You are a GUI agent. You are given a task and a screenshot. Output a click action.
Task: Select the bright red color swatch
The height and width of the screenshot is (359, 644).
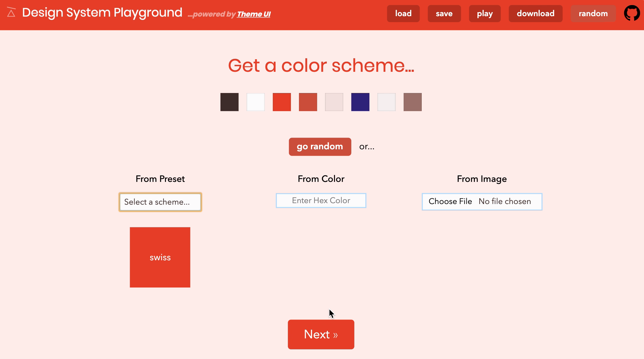coord(282,102)
